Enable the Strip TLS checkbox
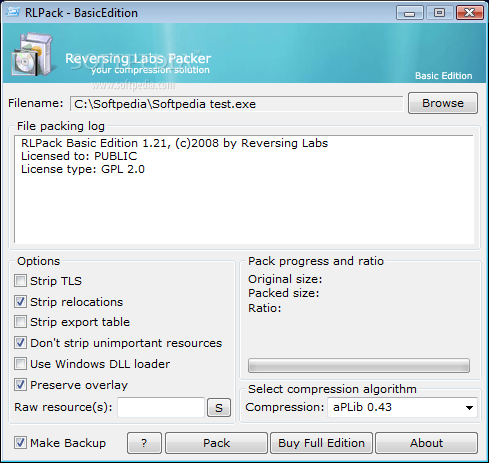 pyautogui.click(x=20, y=281)
